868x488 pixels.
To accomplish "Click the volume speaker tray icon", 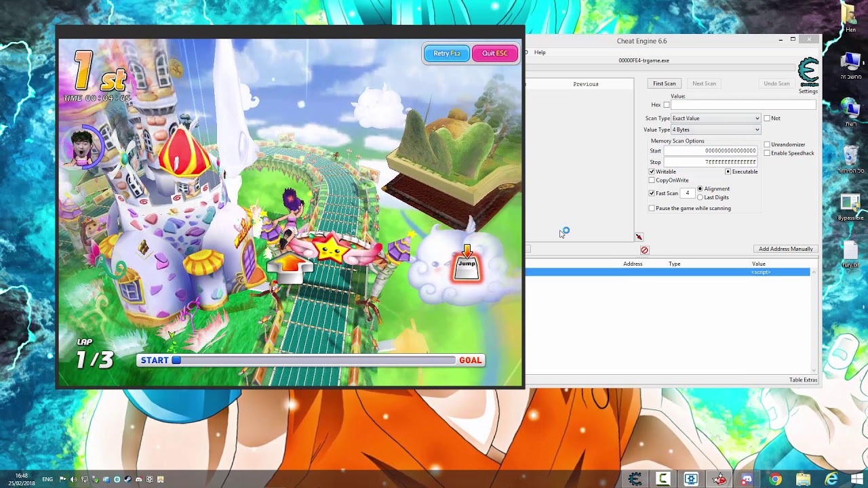I will tap(73, 479).
